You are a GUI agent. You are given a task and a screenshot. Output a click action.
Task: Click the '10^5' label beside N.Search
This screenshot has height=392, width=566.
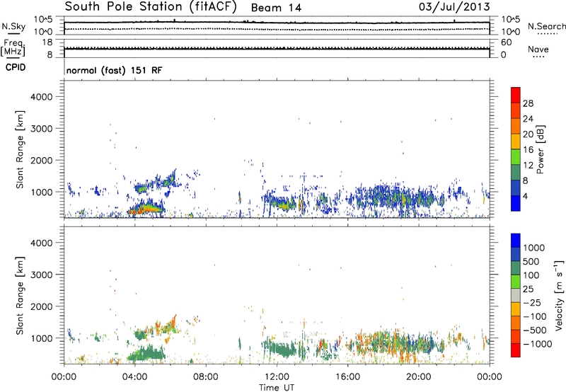[x=511, y=20]
